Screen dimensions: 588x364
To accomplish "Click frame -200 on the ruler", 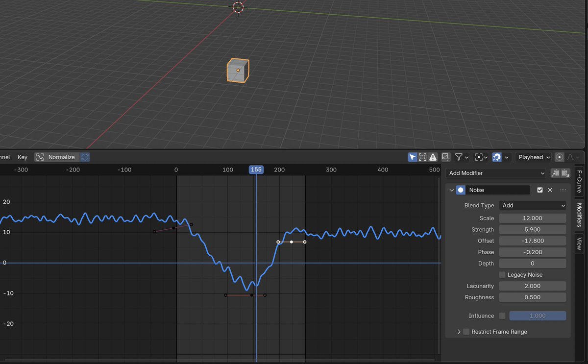I will point(73,170).
